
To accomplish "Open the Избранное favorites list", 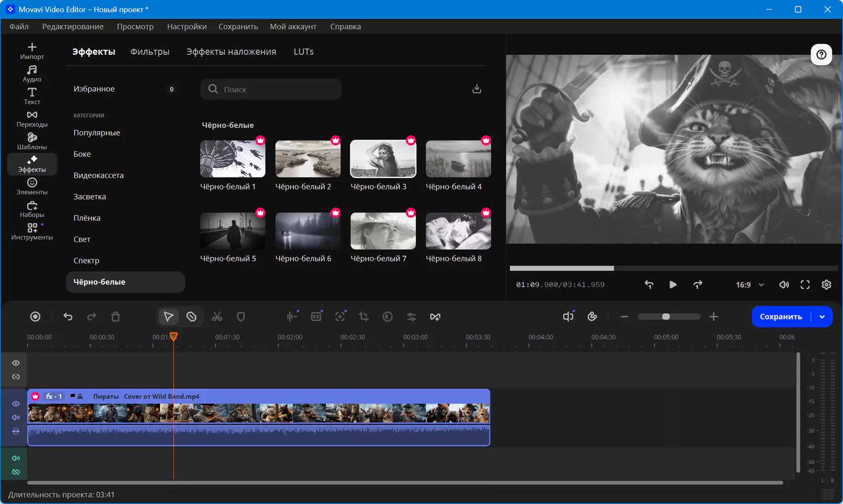I will coord(126,89).
